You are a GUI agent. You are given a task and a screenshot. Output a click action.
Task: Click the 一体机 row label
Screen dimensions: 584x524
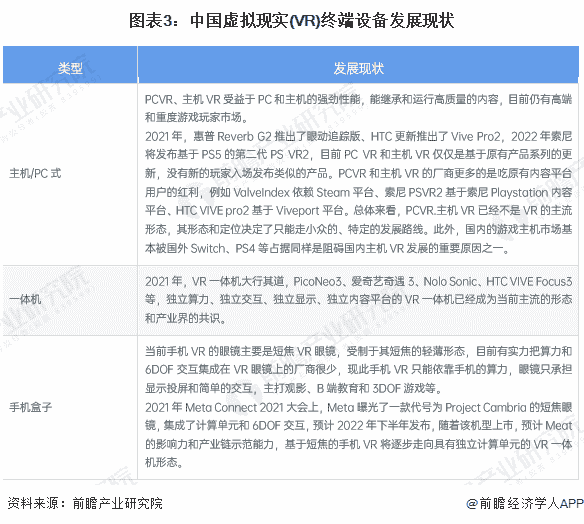[x=25, y=299]
